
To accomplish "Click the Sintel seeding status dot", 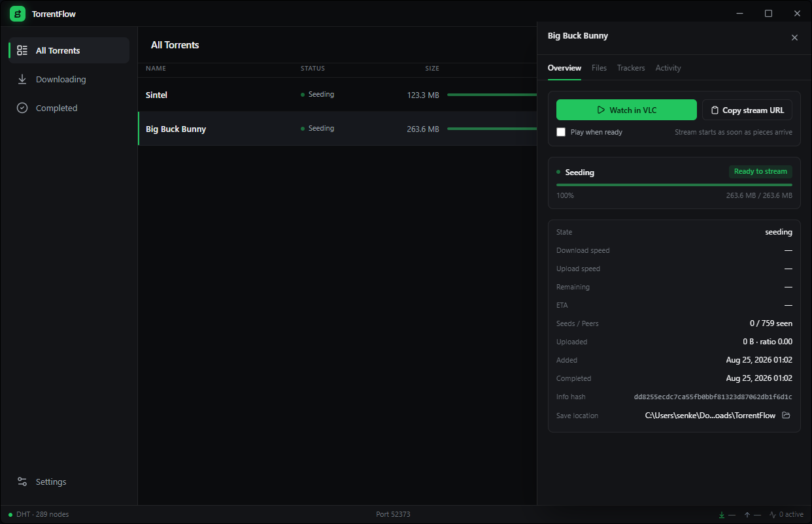I will (x=303, y=95).
